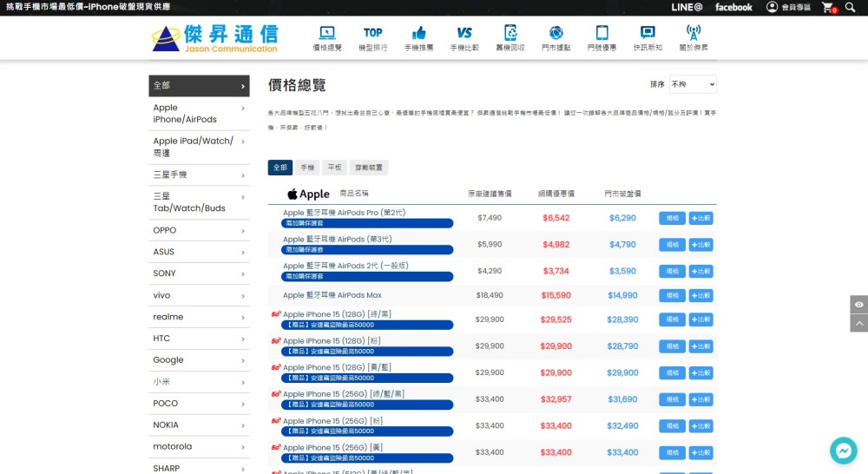Click the back-to-top arrow button
Image resolution: width=868 pixels, height=474 pixels.
tap(858, 323)
